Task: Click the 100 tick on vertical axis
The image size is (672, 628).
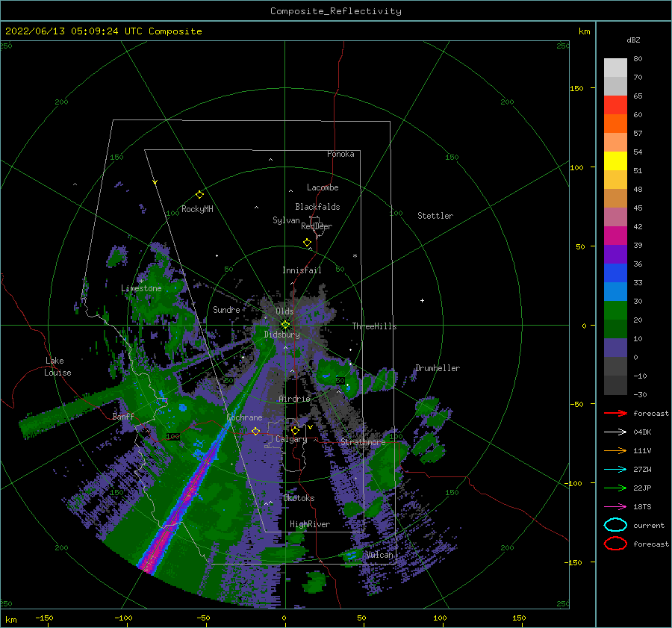Action: [577, 167]
